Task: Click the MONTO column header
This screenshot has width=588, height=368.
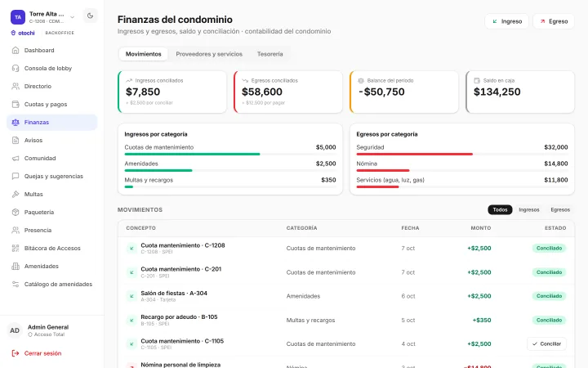Action: pos(481,228)
